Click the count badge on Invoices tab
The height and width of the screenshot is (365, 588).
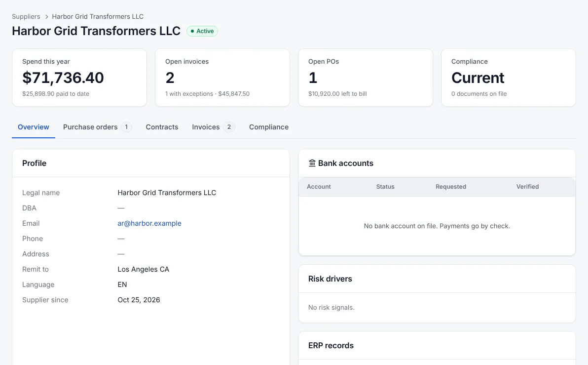(229, 127)
